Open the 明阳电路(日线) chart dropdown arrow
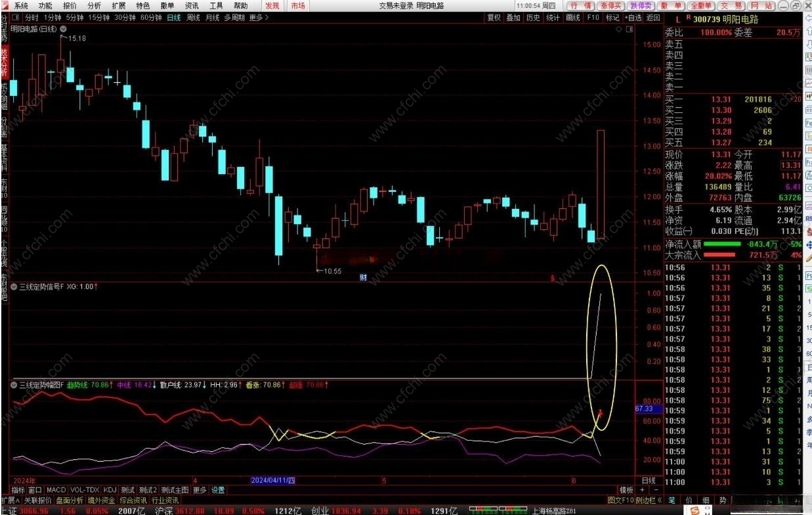This screenshot has width=812, height=515. [62, 29]
